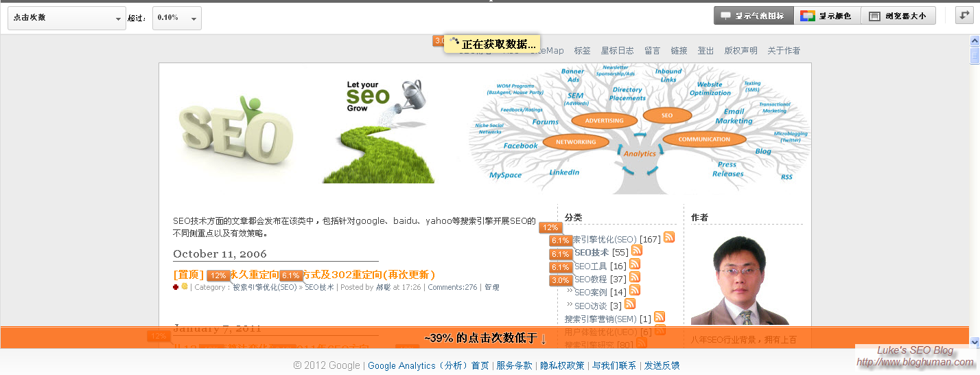Open the 点击次数 metric dropdown
The width and height of the screenshot is (980, 375).
coord(67,18)
